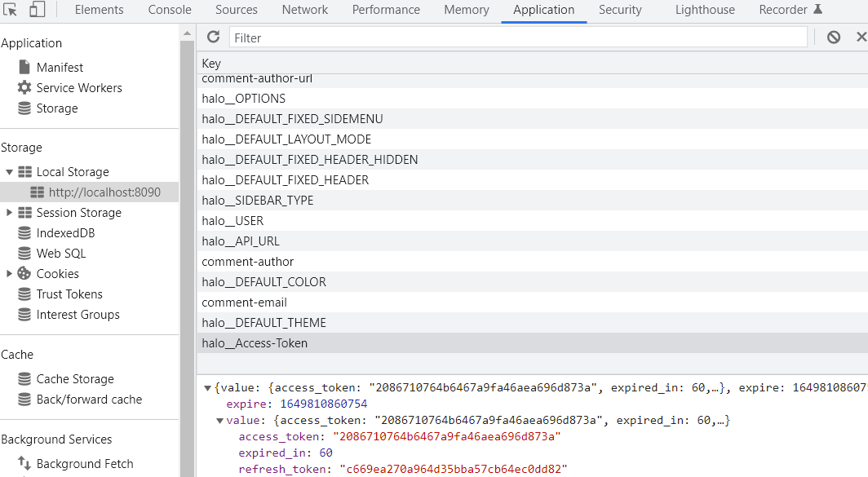Screen dimensions: 868x477
Task: Select the http://localhost:8090 storage origin
Action: tap(104, 192)
